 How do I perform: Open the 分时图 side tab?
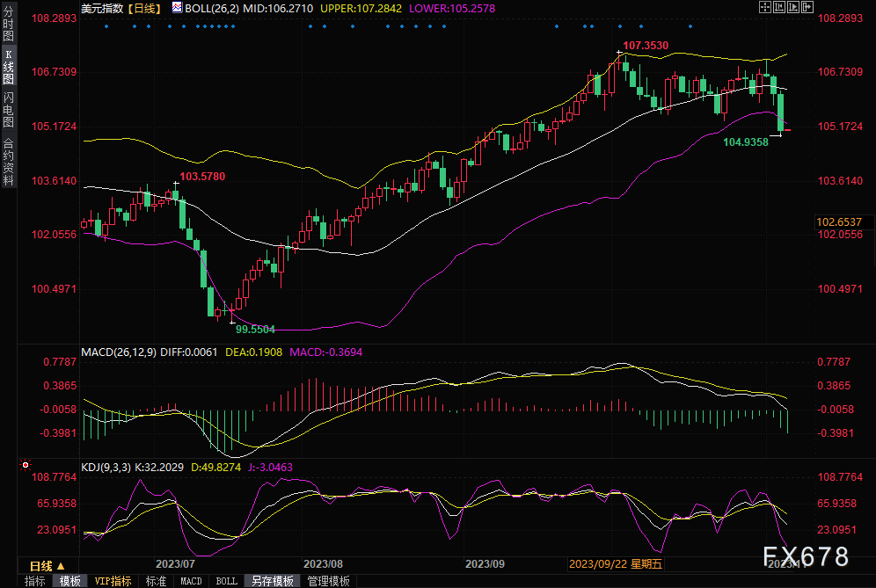pos(9,24)
